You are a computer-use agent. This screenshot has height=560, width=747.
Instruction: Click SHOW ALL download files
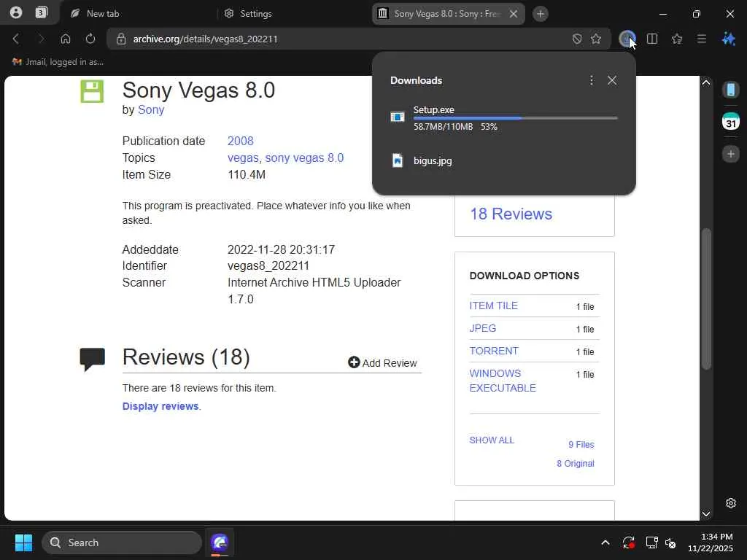coord(492,440)
